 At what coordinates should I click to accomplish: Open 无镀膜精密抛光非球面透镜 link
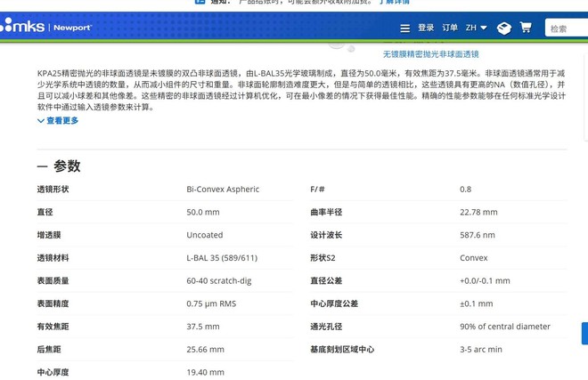point(431,54)
